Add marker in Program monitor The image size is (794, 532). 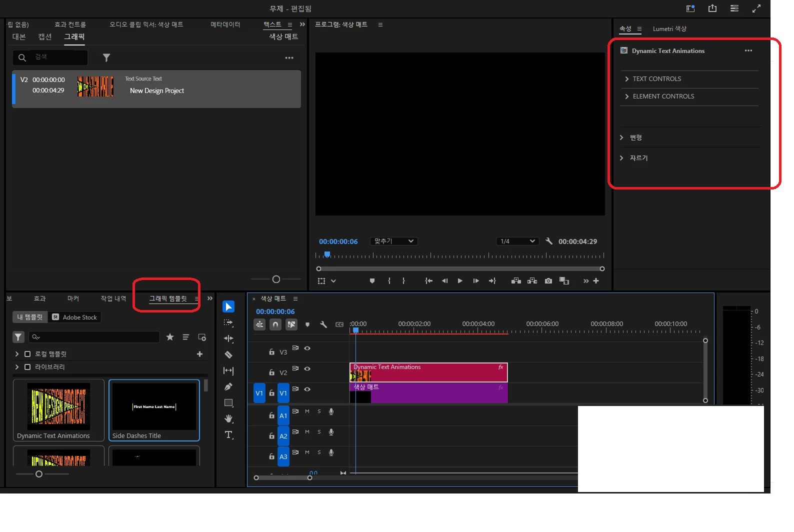tap(372, 281)
